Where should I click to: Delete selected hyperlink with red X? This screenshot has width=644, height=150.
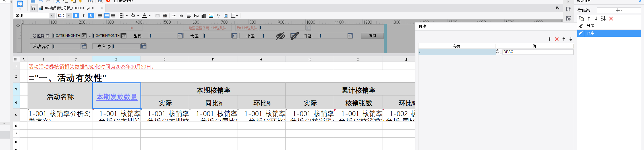pos(611,19)
